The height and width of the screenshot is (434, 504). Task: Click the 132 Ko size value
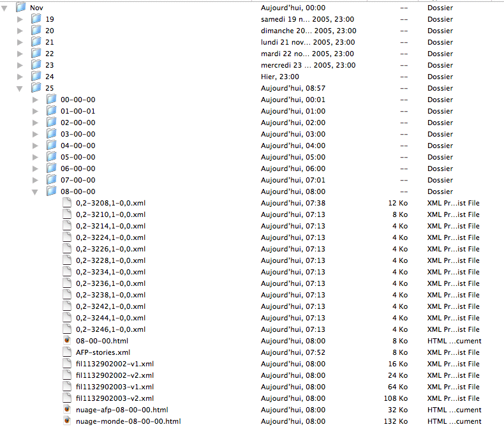point(396,421)
